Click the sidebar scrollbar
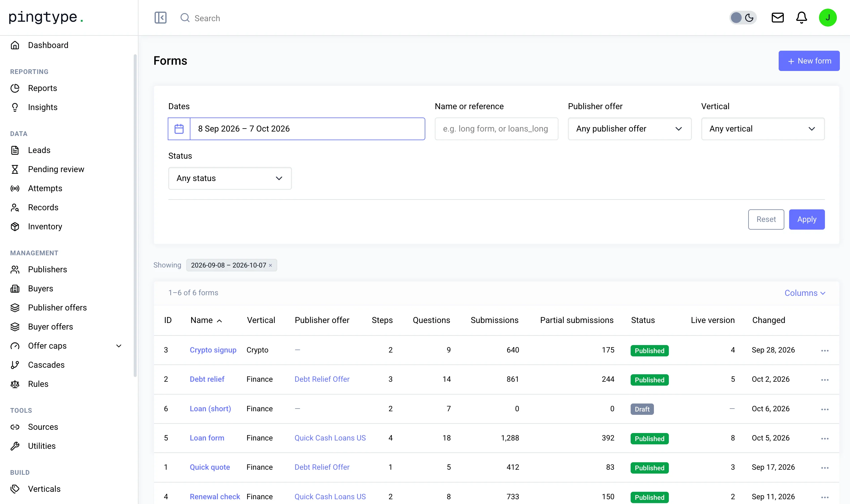The image size is (850, 504). 135,216
